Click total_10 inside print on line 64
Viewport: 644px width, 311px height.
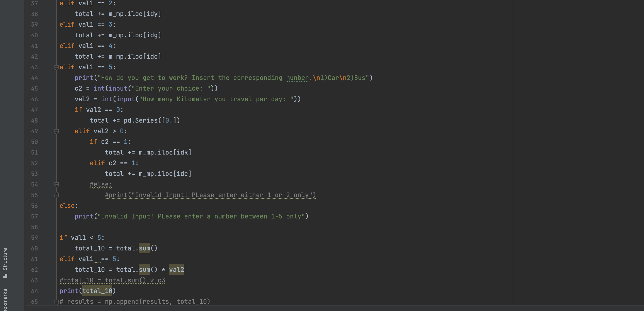(97, 291)
